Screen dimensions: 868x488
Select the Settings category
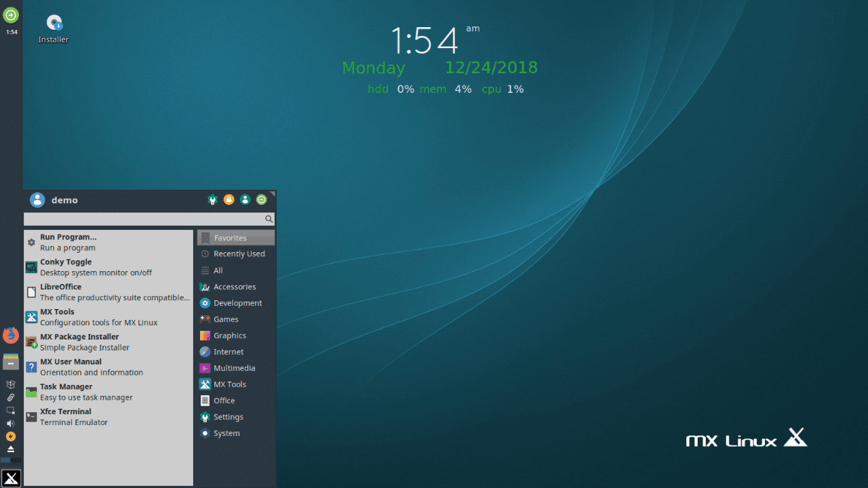(236, 417)
